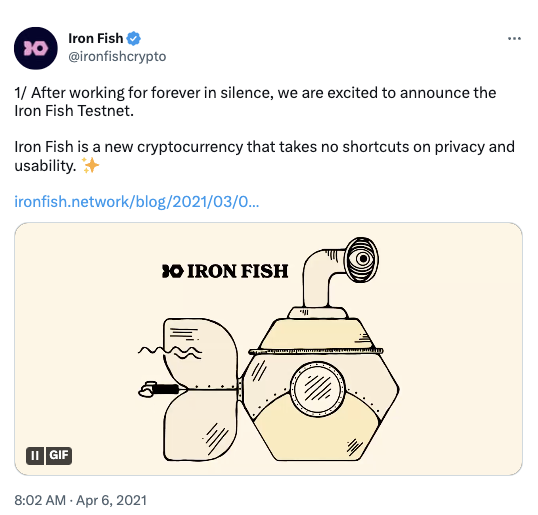Click the blue verified badge
Screen dimensions: 538x515
tap(133, 38)
